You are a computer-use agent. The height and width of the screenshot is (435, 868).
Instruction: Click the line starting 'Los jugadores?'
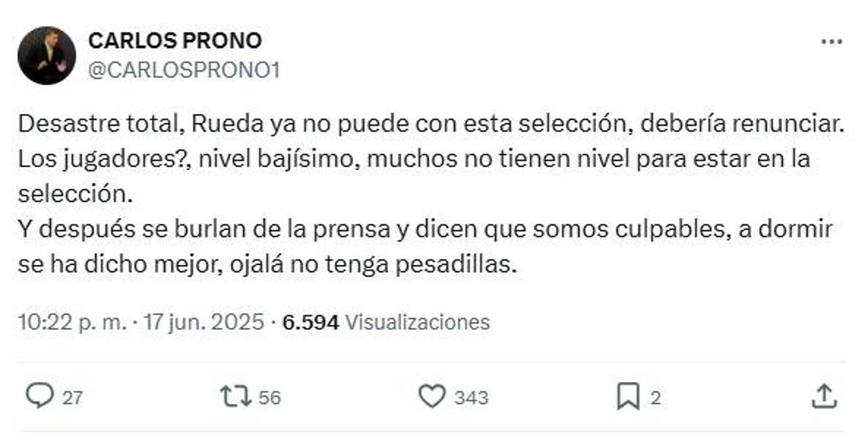click(x=414, y=159)
